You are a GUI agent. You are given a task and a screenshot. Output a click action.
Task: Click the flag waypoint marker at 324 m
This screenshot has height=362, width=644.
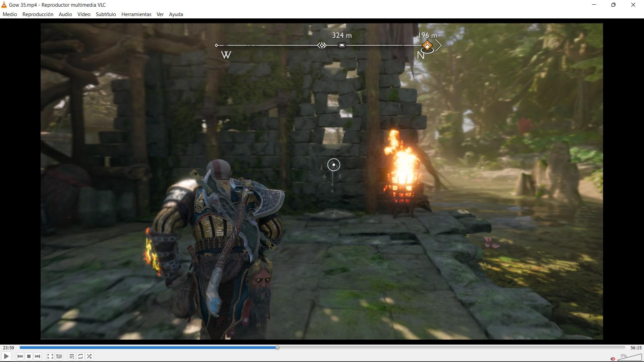pyautogui.click(x=342, y=45)
